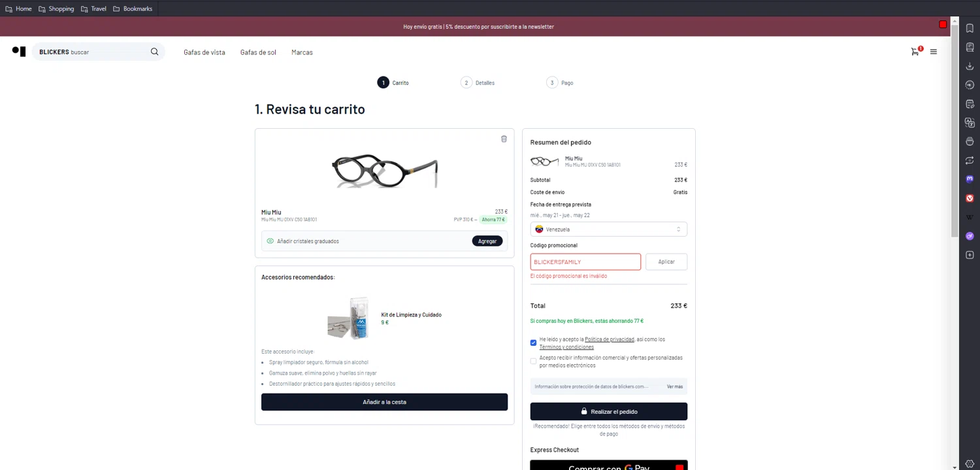The height and width of the screenshot is (470, 980).
Task: Open the History panel icon
Action: click(x=970, y=85)
